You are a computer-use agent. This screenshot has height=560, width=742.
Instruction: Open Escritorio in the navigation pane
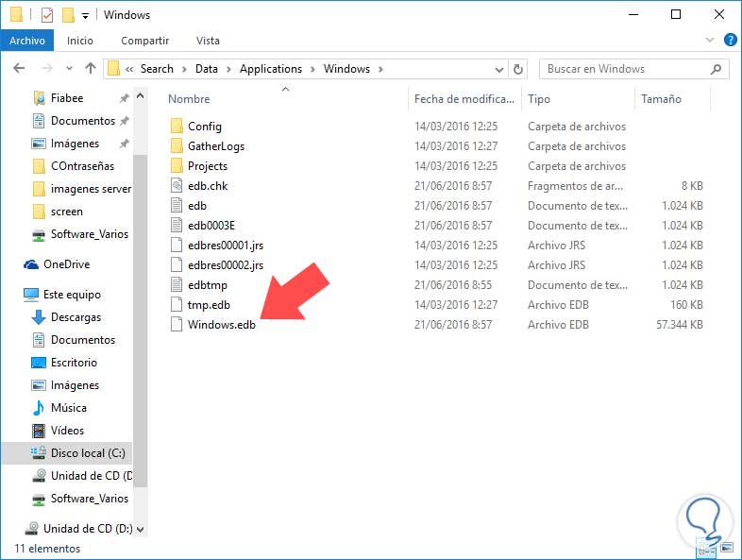[x=74, y=363]
